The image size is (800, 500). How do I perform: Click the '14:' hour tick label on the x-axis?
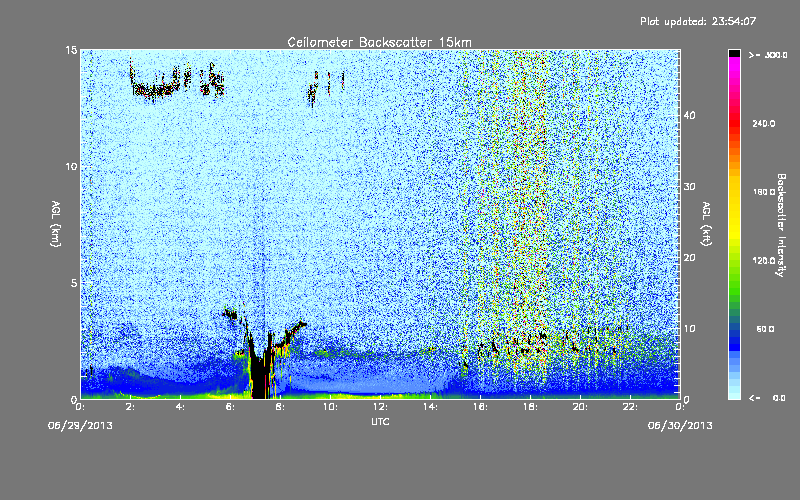(x=430, y=407)
